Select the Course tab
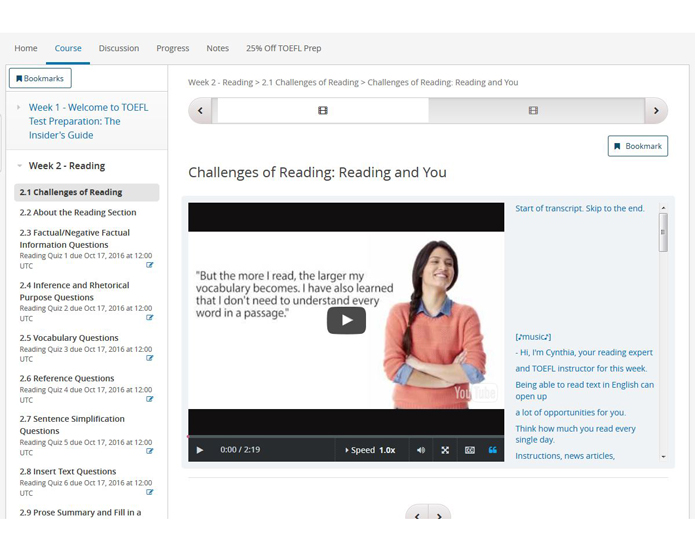 pyautogui.click(x=68, y=48)
